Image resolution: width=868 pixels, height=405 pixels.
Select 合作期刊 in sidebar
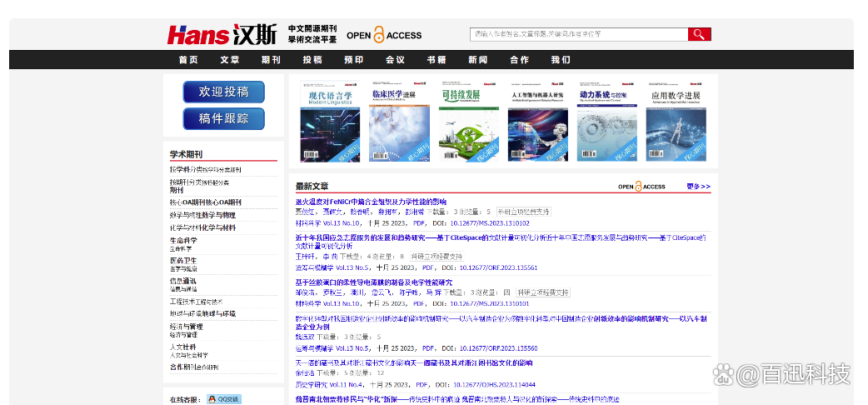click(x=194, y=367)
